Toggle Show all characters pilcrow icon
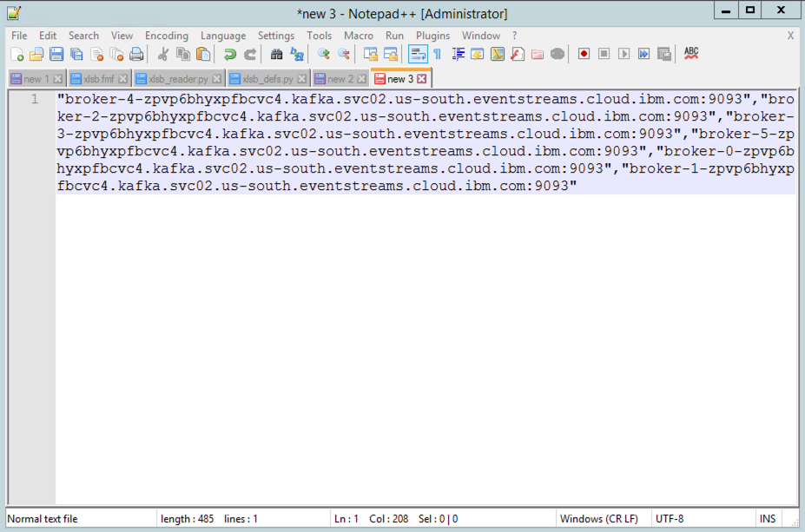Viewport: 805px width, 532px height. [x=438, y=54]
